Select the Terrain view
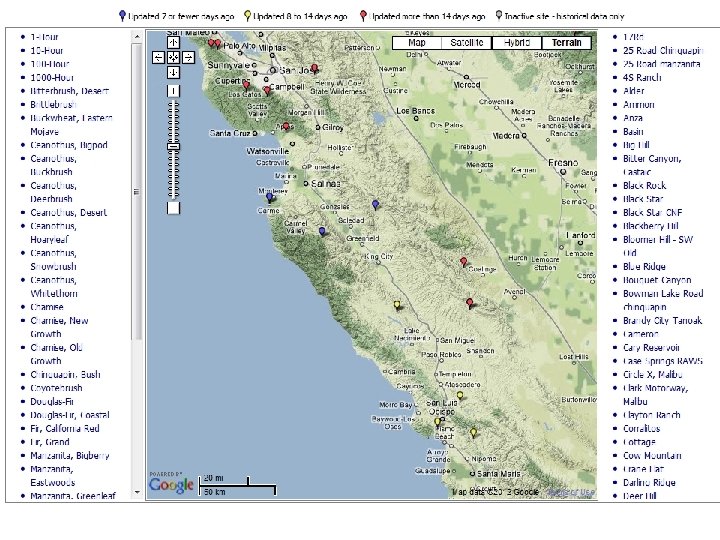The image size is (720, 540). coord(567,43)
